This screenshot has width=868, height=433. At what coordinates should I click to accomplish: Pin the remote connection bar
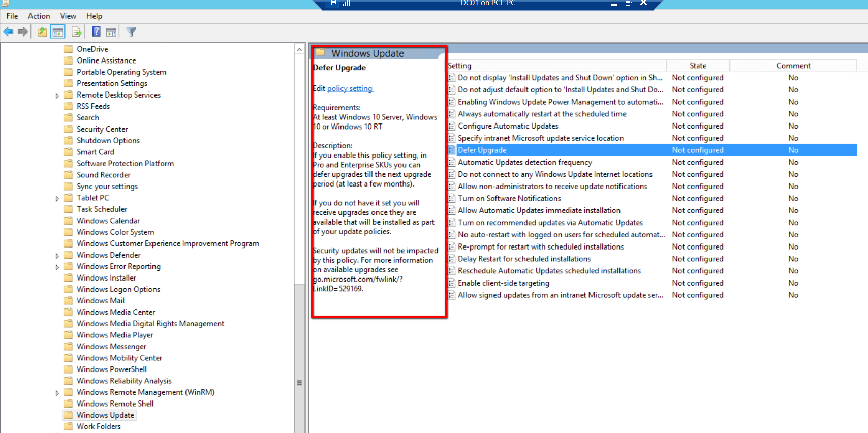333,3
